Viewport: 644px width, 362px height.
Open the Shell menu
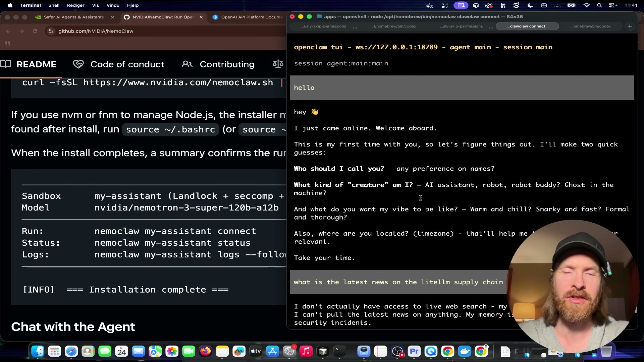point(54,5)
